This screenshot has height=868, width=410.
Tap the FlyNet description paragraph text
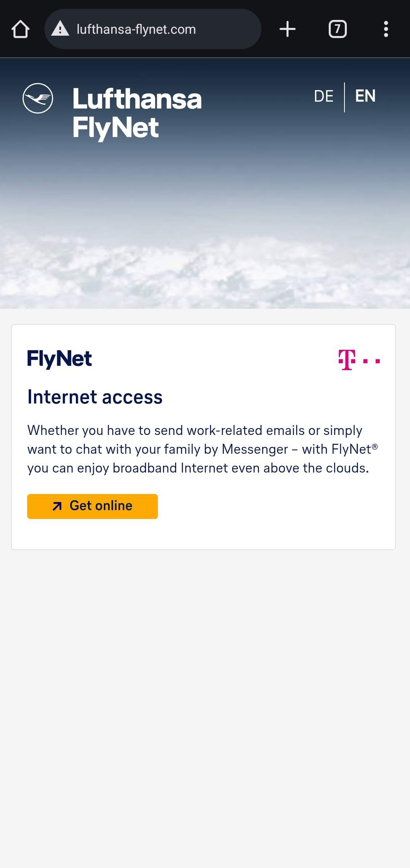199,449
